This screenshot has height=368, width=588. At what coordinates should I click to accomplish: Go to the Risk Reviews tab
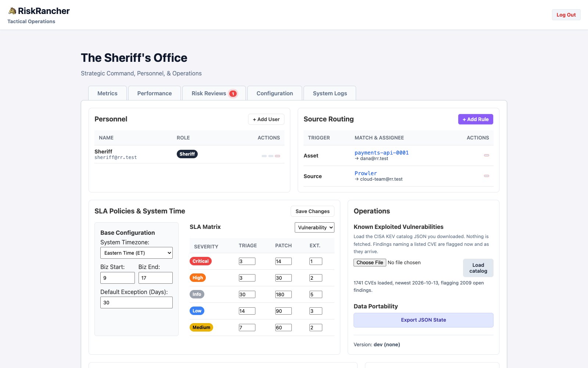click(214, 93)
